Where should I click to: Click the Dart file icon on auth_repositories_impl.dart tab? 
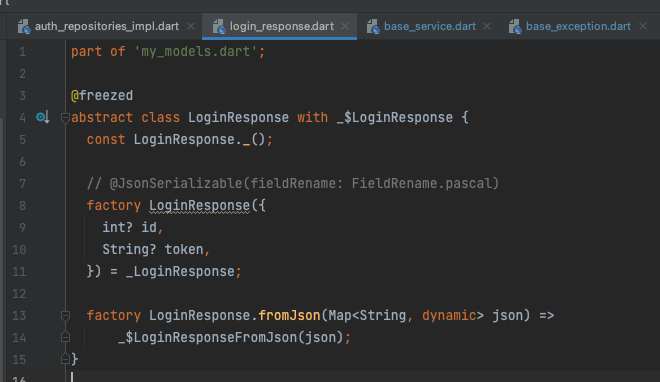(24, 27)
